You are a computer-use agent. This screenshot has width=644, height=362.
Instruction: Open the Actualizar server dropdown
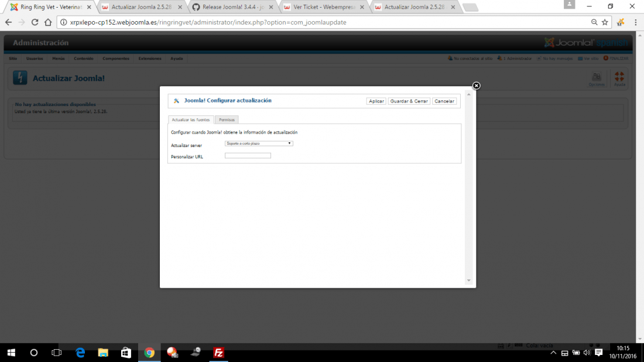click(259, 144)
